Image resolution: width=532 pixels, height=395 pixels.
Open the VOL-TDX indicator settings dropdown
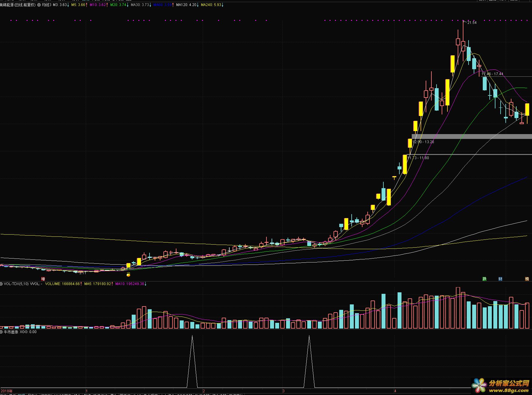[x=2, y=284]
